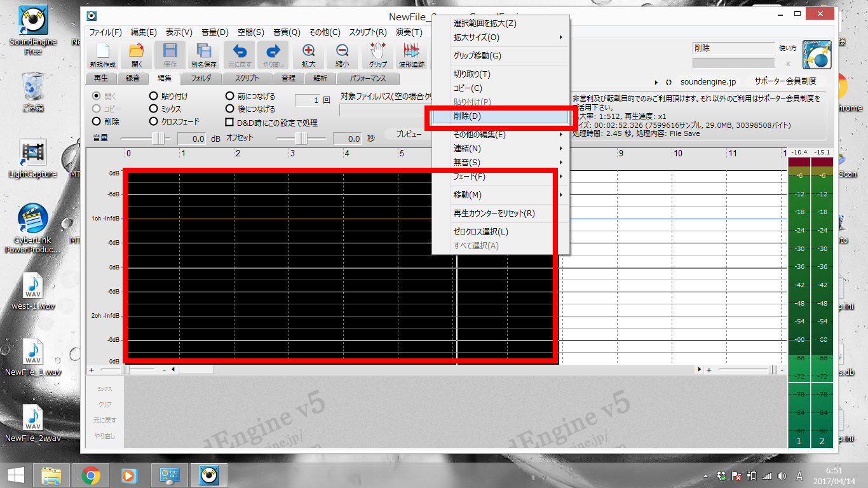Zoom out with the 縮小 magnifier icon

click(342, 55)
